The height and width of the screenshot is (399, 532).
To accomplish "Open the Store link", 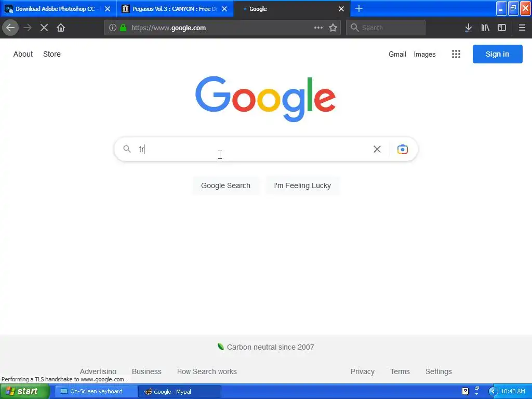I will (52, 54).
